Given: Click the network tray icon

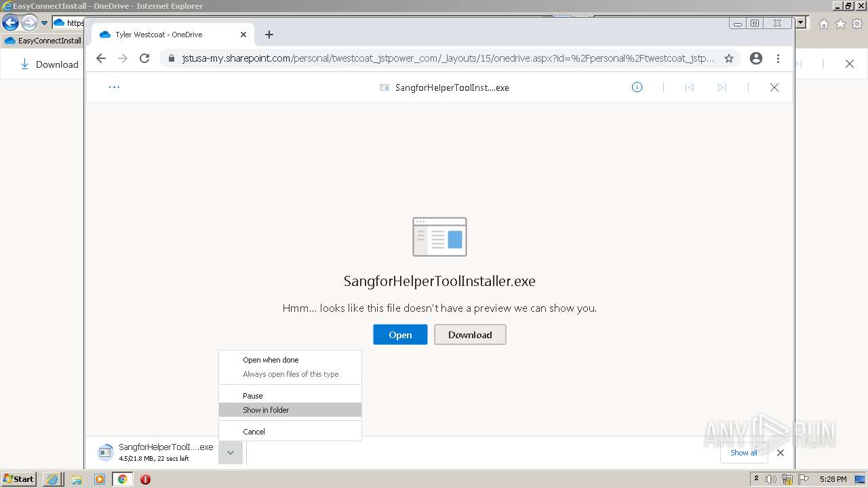Looking at the screenshot, I should coord(787,479).
